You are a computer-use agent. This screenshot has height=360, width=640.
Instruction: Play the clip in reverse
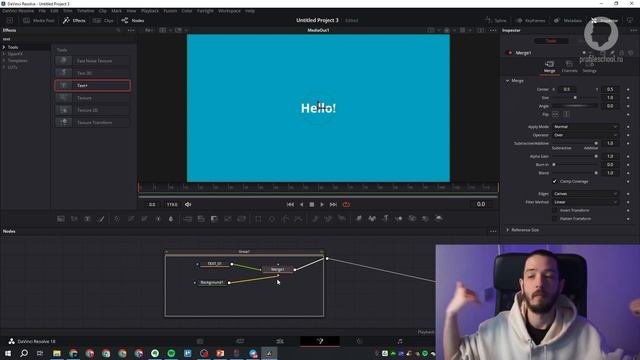[302, 204]
